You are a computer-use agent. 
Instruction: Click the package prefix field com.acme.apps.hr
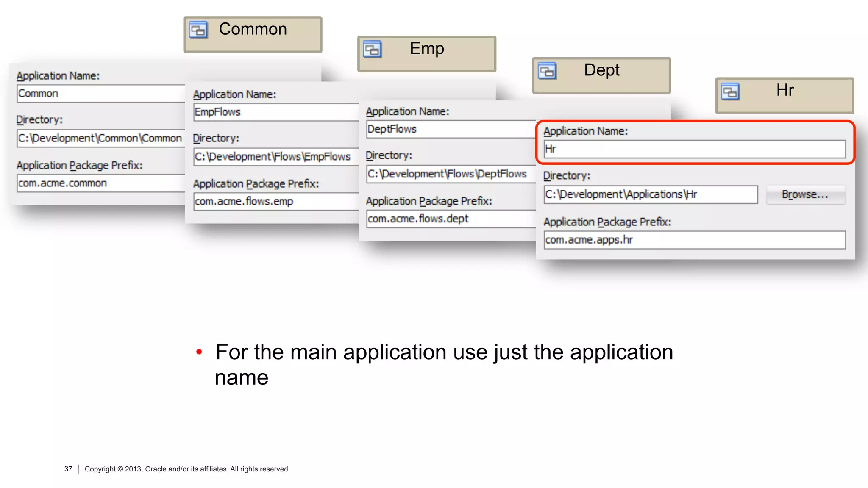[x=695, y=240]
